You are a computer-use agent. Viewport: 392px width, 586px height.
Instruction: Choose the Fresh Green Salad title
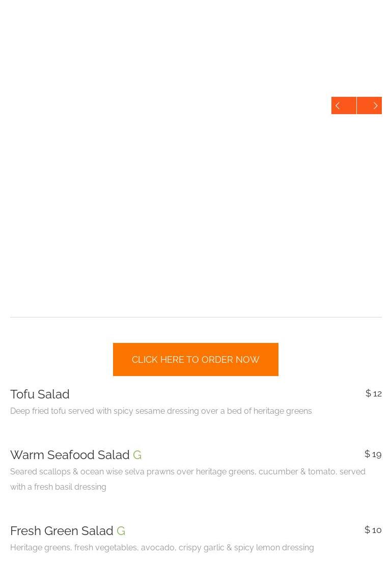62,530
